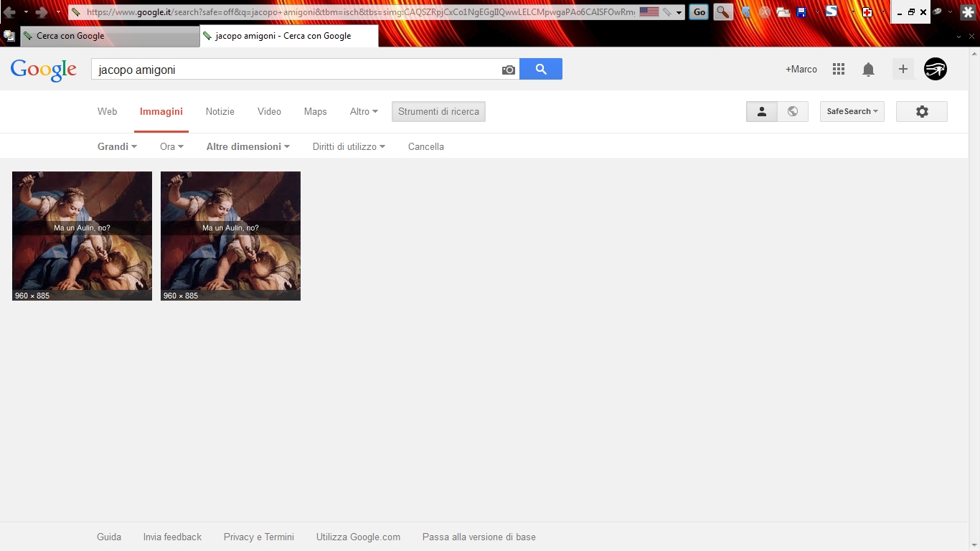This screenshot has height=551, width=980.
Task: Open the Grandi size filter dropdown
Action: coord(117,146)
